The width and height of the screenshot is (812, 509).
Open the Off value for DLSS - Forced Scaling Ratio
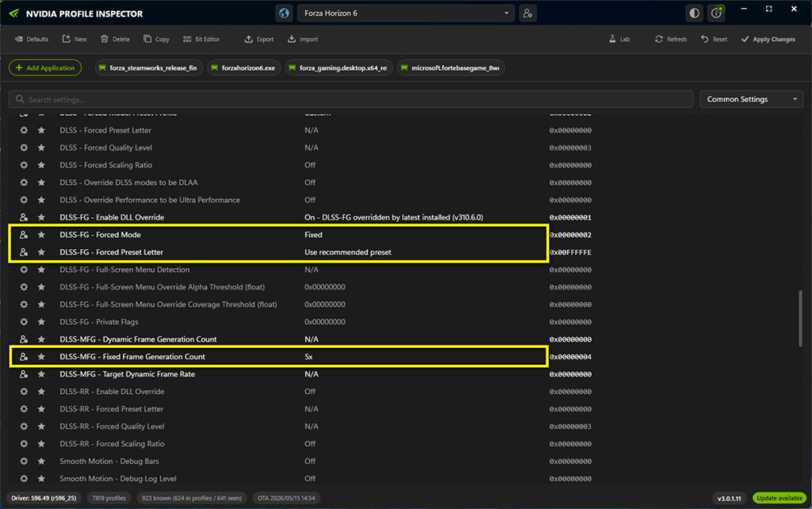[x=310, y=165]
